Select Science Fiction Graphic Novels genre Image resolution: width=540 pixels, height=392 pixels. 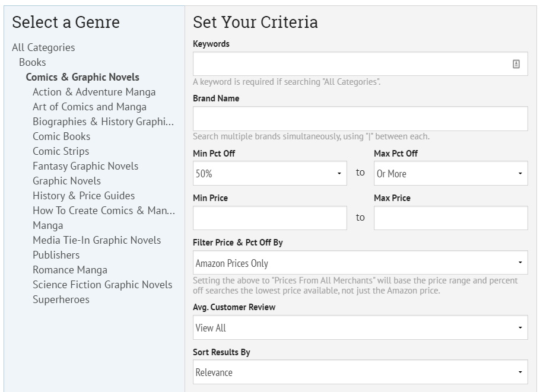(102, 285)
